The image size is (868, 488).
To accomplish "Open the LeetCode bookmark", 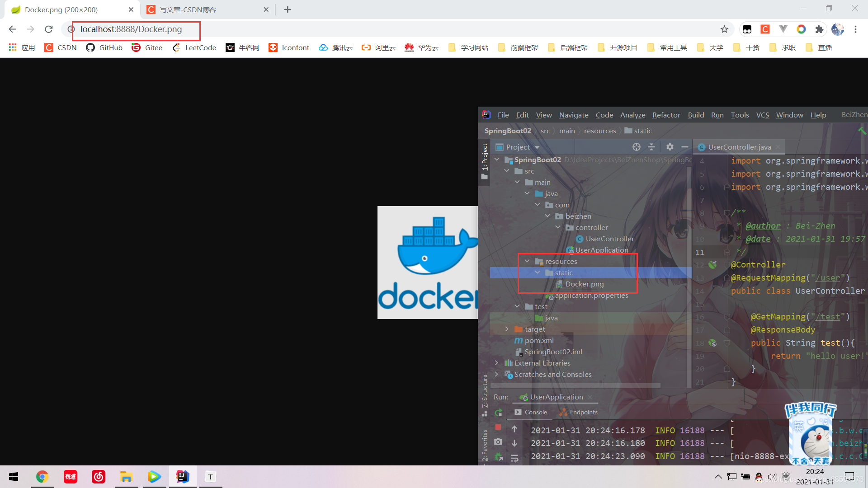I will click(194, 47).
